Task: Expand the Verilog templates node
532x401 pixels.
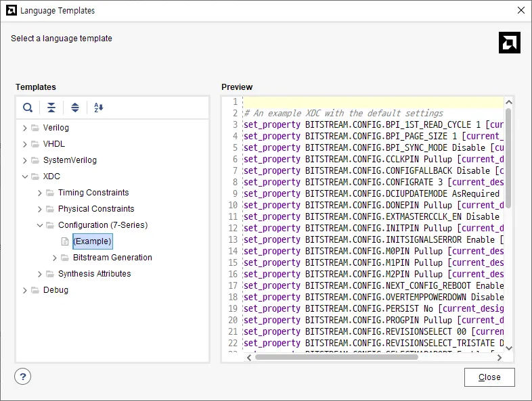Action: pyautogui.click(x=25, y=128)
